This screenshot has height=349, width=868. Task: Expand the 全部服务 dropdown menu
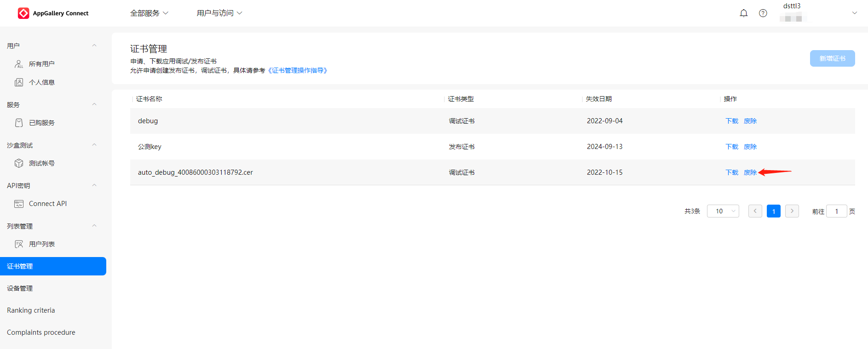pyautogui.click(x=149, y=13)
